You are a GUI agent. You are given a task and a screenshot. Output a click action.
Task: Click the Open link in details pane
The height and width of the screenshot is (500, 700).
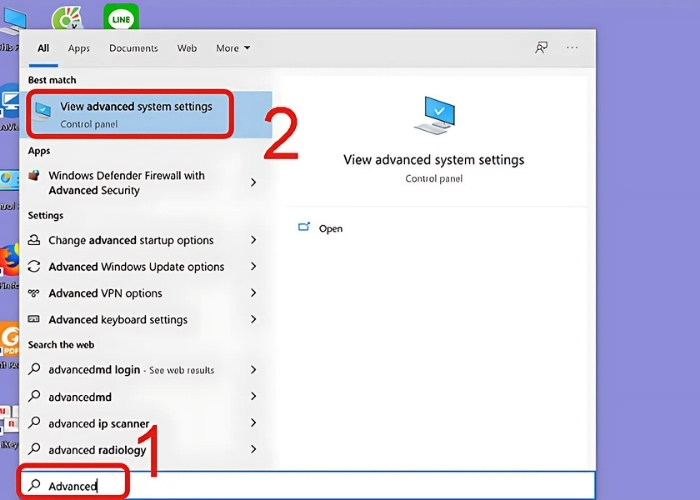click(330, 229)
